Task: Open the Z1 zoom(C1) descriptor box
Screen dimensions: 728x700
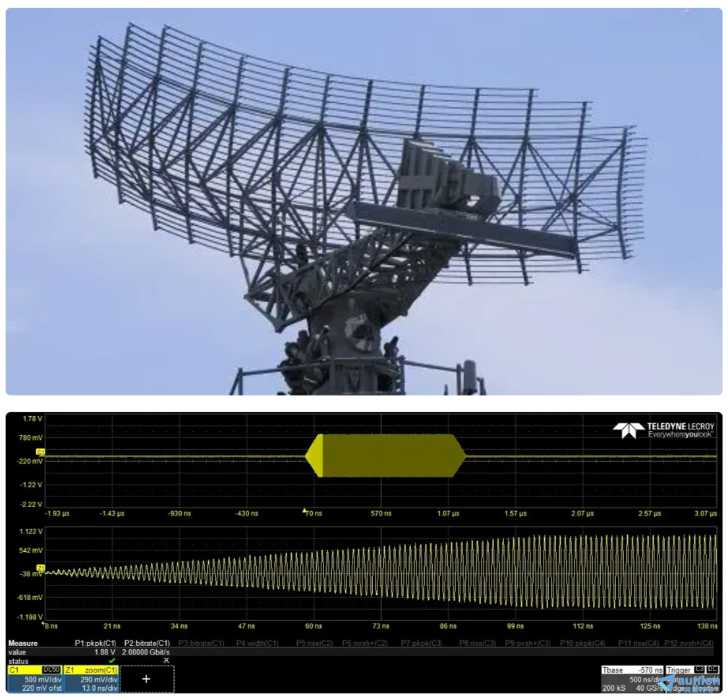Action: point(91,679)
